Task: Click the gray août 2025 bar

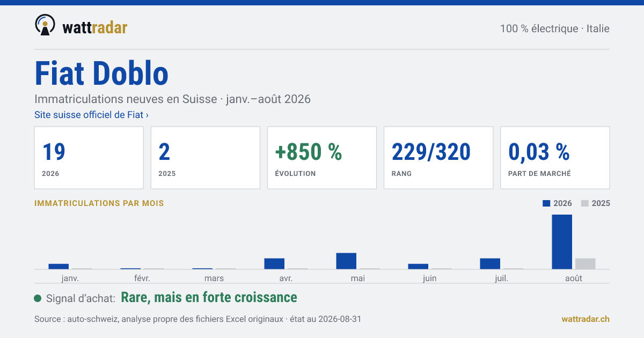Action: (586, 264)
